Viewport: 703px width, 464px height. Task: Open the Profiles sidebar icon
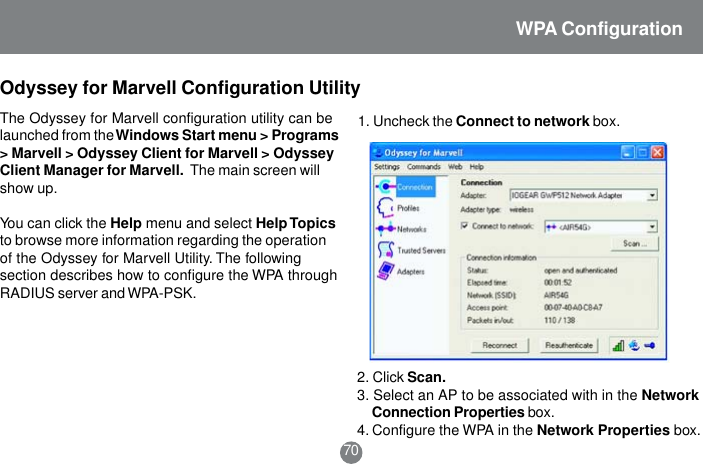point(385,208)
